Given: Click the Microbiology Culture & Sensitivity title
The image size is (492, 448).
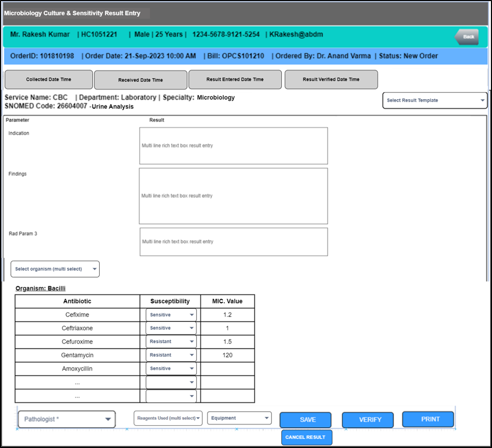Looking at the screenshot, I should point(72,13).
